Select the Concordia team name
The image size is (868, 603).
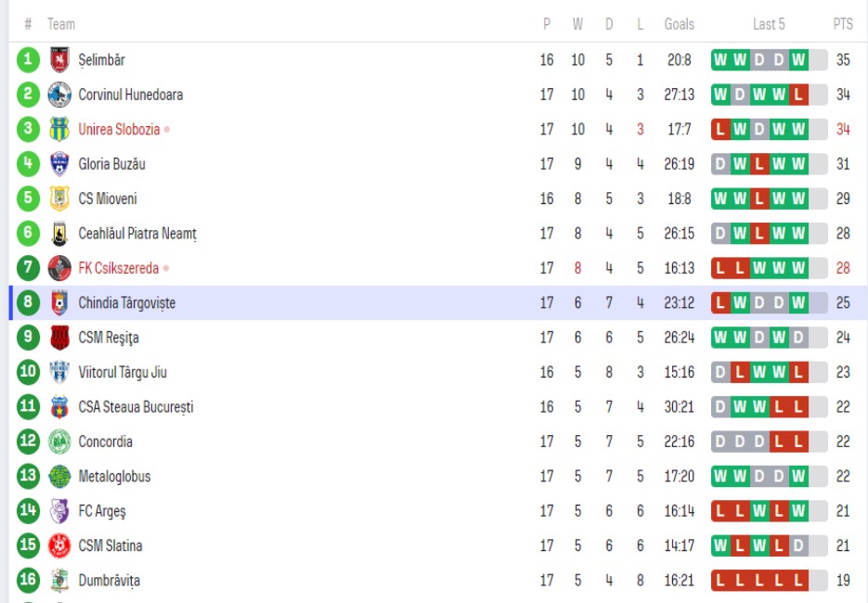coord(105,443)
